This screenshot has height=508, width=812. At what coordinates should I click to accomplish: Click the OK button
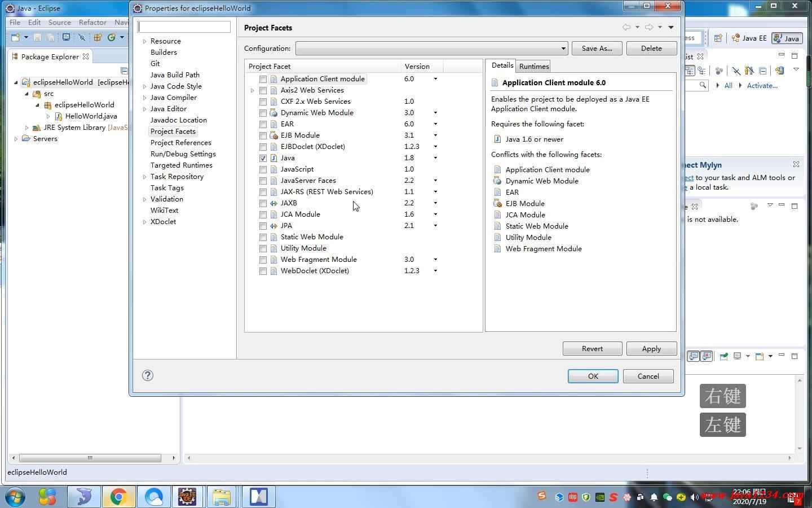(x=593, y=376)
